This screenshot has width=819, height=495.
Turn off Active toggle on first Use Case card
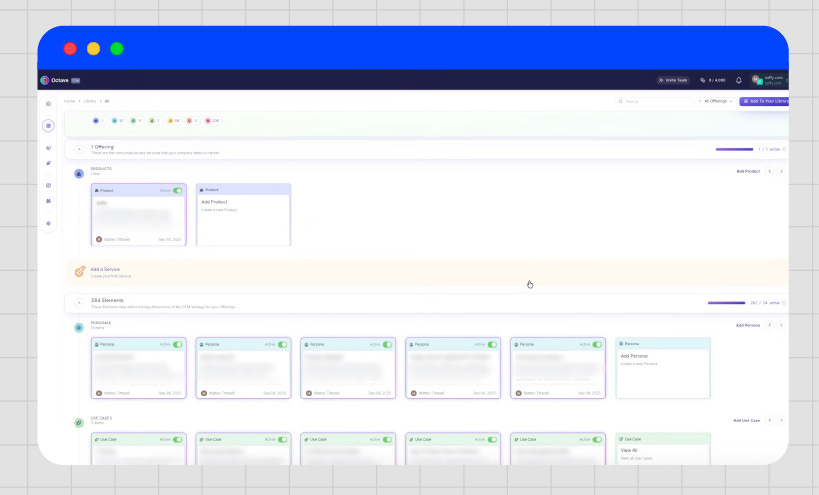[178, 440]
